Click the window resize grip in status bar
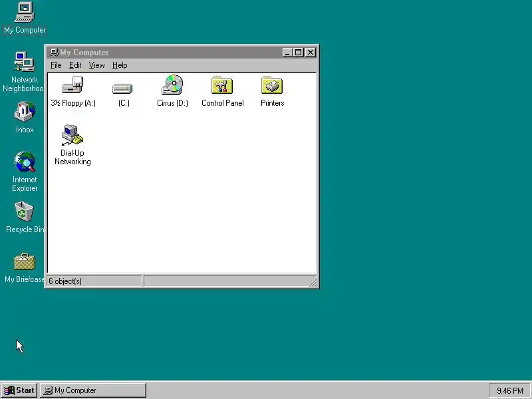 coord(313,282)
